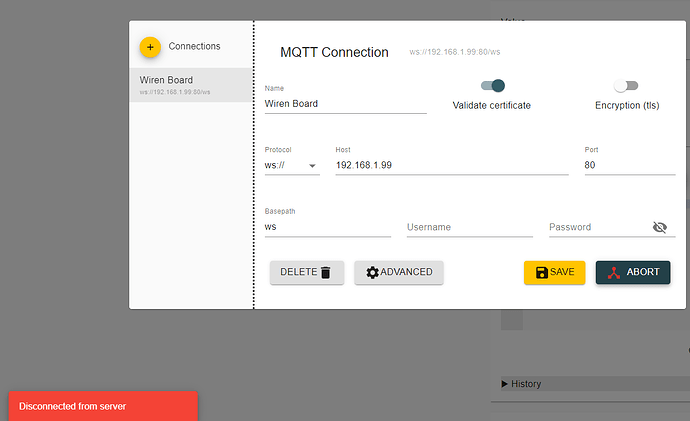Click into the Name field
The image size is (690, 421).
tap(345, 102)
